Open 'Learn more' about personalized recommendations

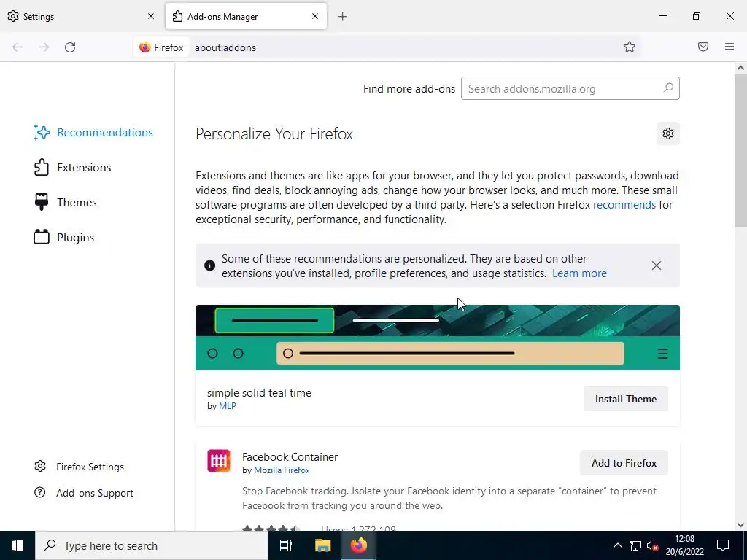[x=579, y=273]
